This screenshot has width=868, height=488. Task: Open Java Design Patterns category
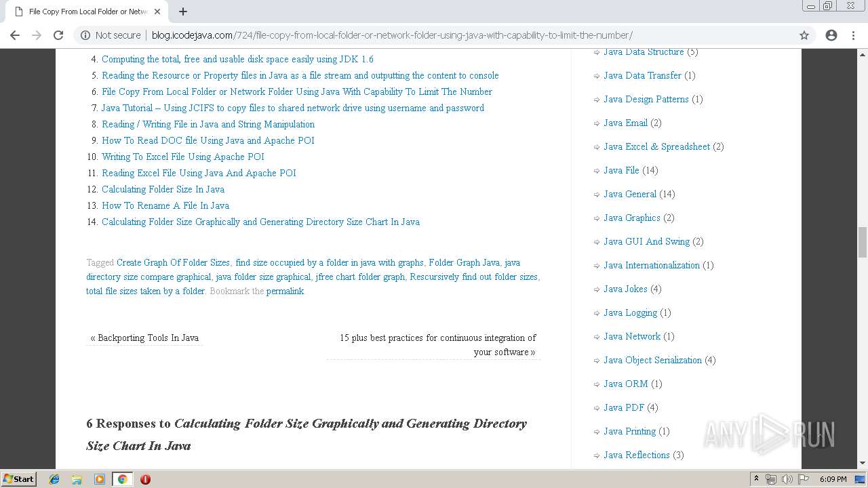(x=646, y=100)
